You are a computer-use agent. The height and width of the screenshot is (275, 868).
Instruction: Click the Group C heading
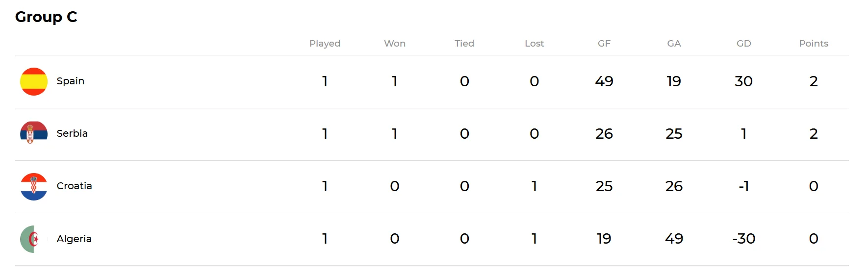coord(46,17)
